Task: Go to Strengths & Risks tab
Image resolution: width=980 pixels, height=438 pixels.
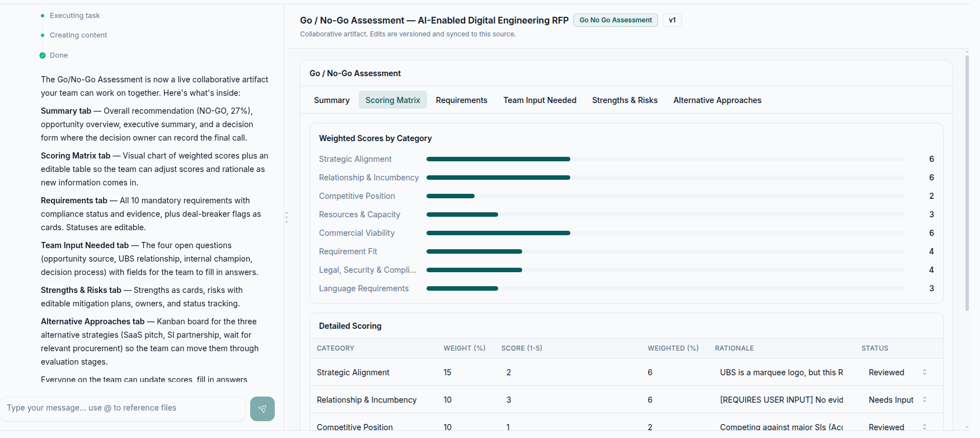Action: tap(625, 100)
